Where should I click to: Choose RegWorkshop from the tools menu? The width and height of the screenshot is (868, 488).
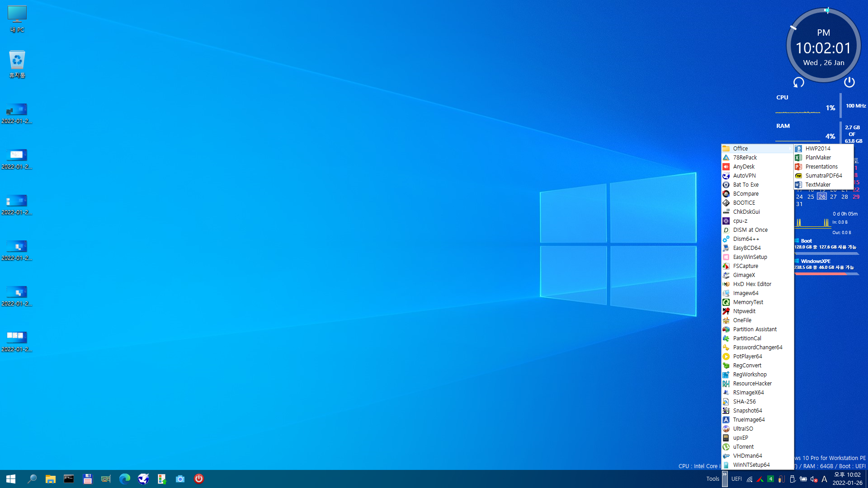coord(757,375)
